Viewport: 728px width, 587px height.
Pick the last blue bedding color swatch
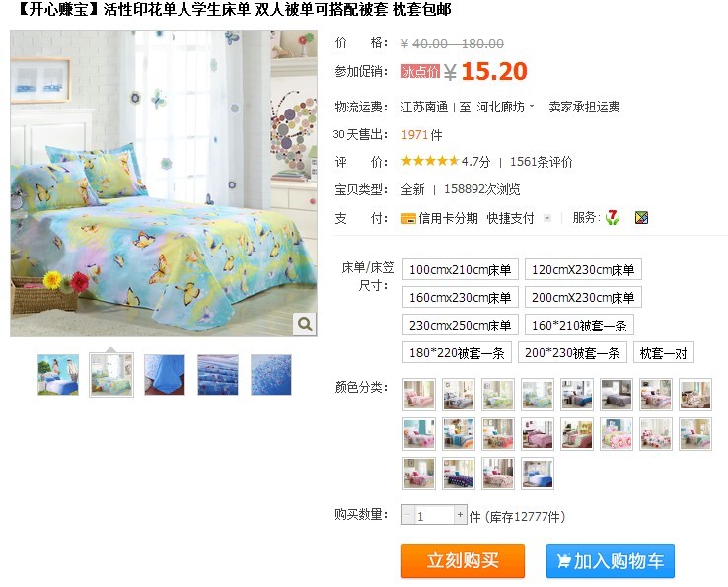coord(538,474)
